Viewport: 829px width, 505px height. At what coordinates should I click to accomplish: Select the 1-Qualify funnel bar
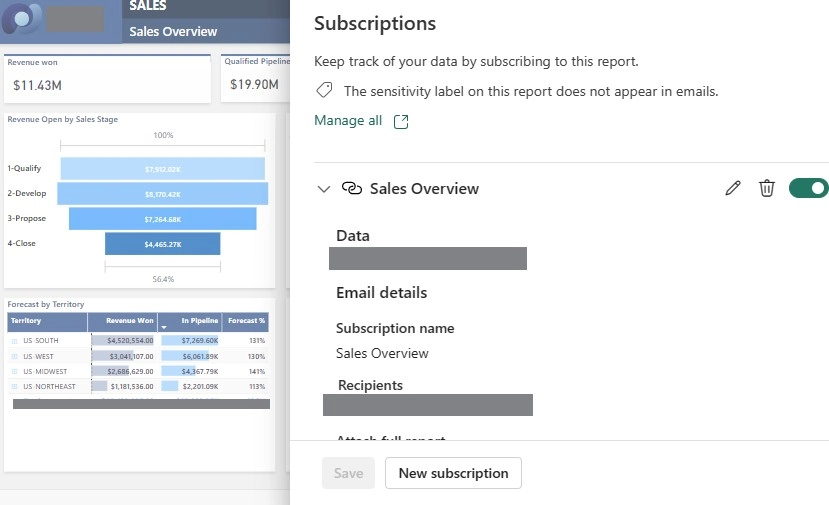pos(163,169)
